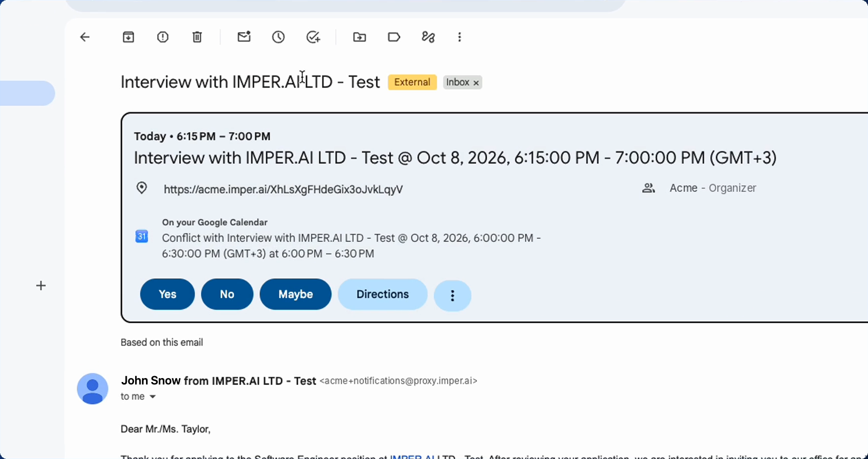Delete email with trash icon
The width and height of the screenshot is (868, 459).
point(197,37)
